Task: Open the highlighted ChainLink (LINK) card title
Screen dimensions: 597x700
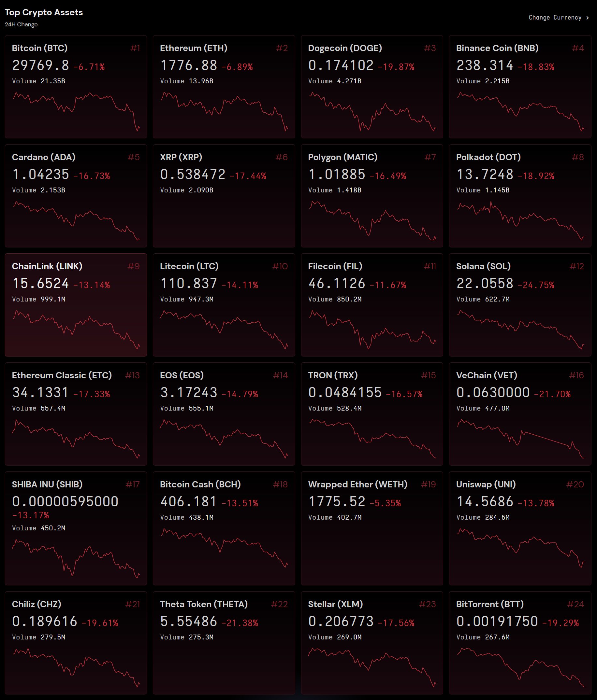Action: point(47,266)
